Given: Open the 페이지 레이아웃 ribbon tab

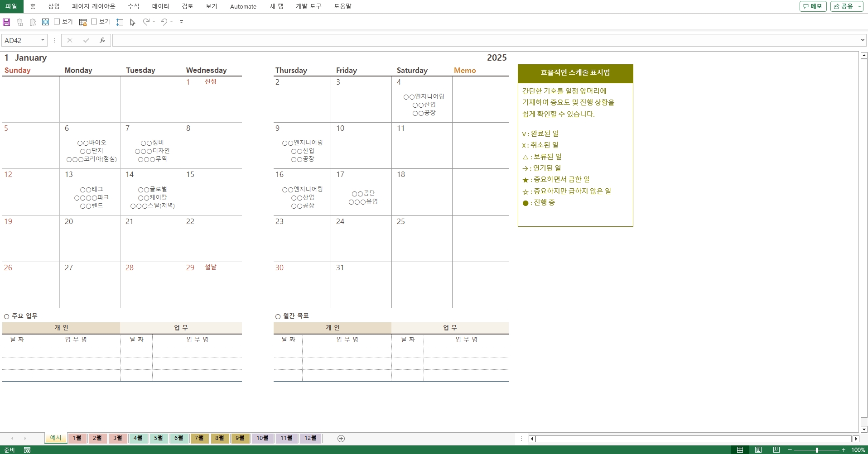Looking at the screenshot, I should tap(94, 6).
